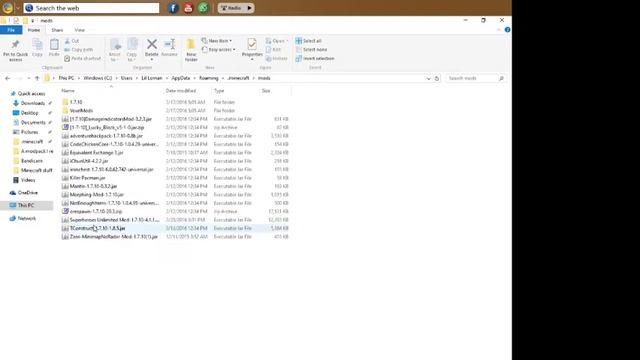Viewport: 640px width, 360px height.
Task: Select Bandicam folder in navigation pane
Action: (32, 161)
